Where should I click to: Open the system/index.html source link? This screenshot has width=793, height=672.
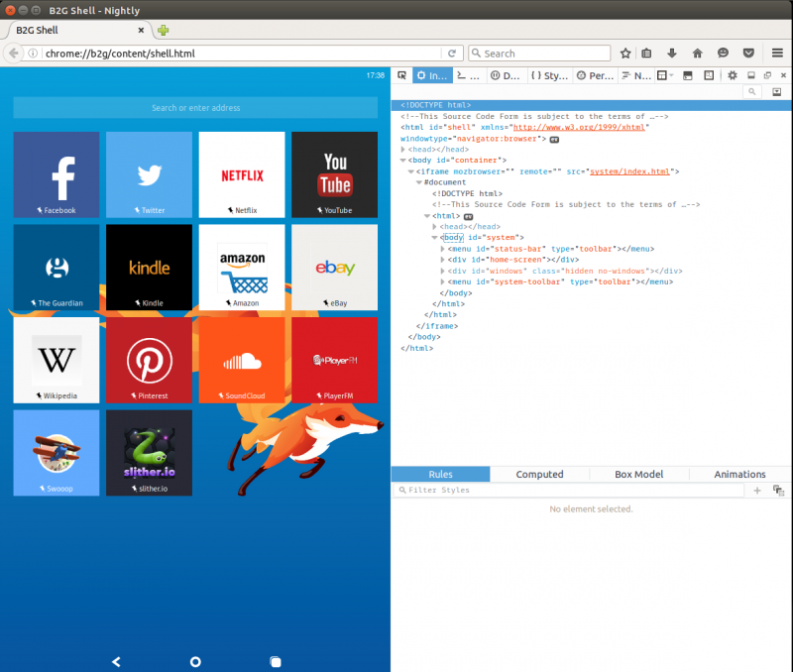coord(630,171)
